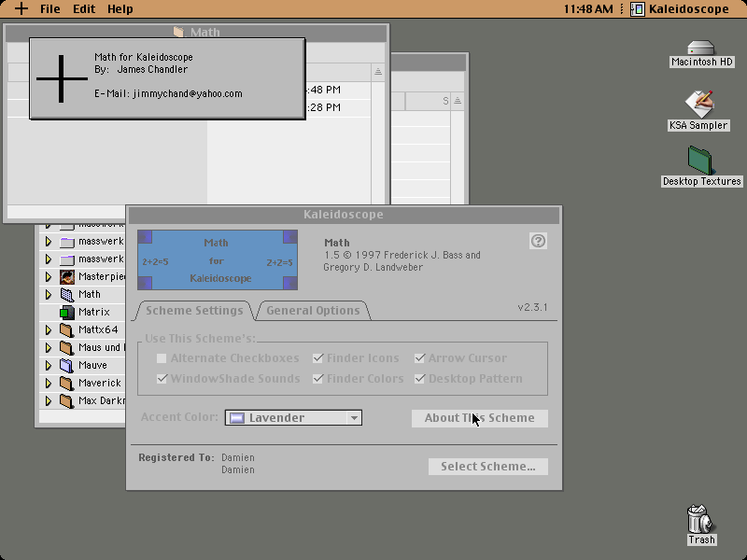Select the KSA Sampler desktop icon

tap(699, 104)
